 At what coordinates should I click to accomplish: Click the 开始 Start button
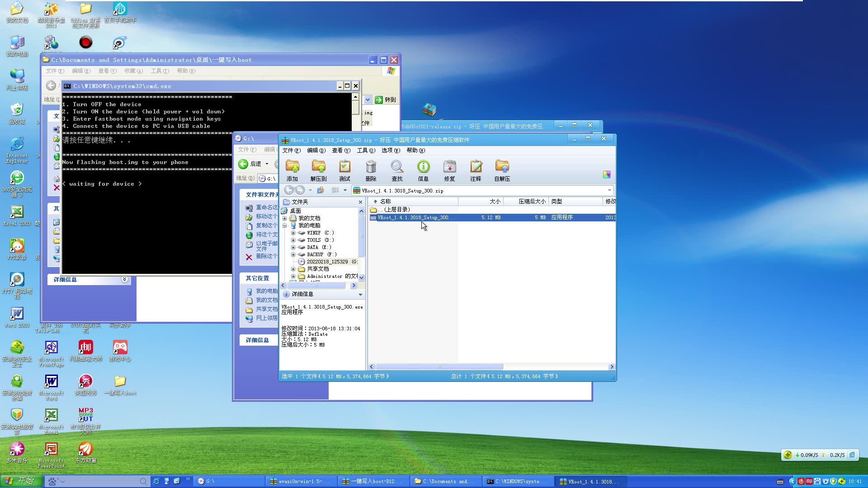pyautogui.click(x=21, y=481)
